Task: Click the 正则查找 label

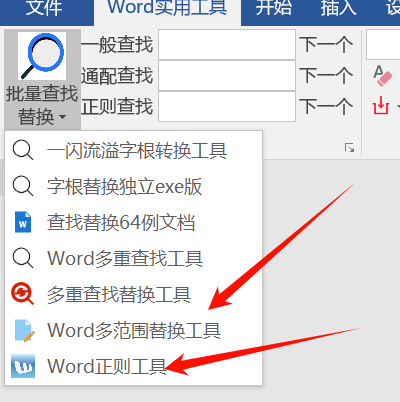Action: coord(117,106)
